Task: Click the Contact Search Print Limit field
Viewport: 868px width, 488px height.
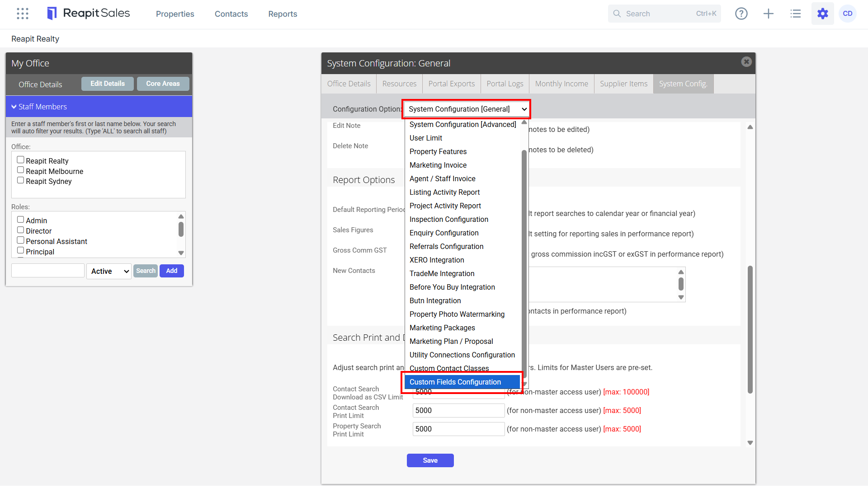Action: tap(458, 411)
